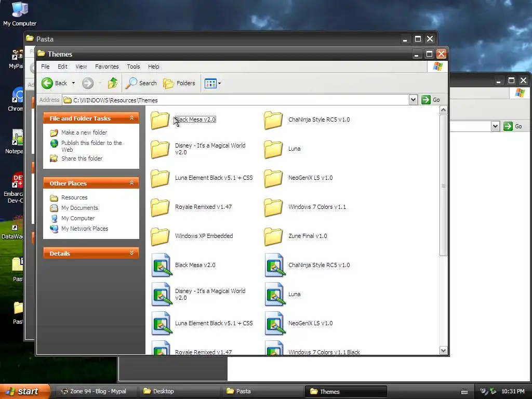The height and width of the screenshot is (399, 532).
Task: Open address dropdown in background right window
Action: [x=495, y=126]
